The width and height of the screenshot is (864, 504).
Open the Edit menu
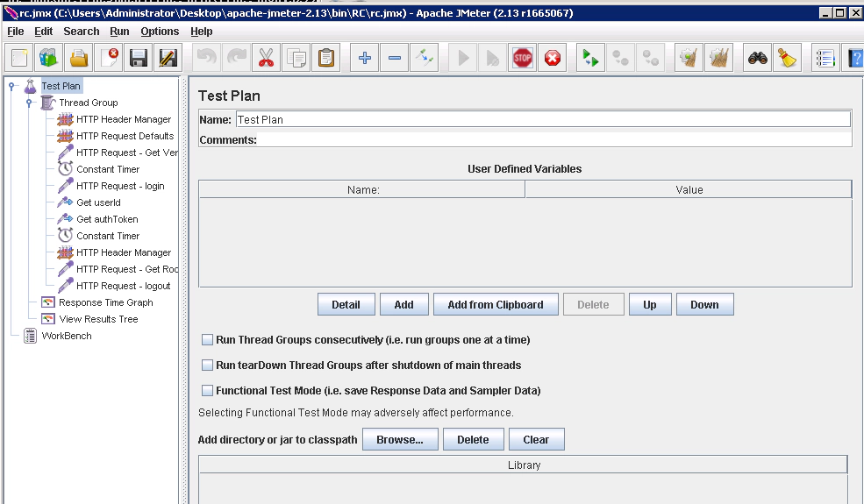(x=44, y=32)
